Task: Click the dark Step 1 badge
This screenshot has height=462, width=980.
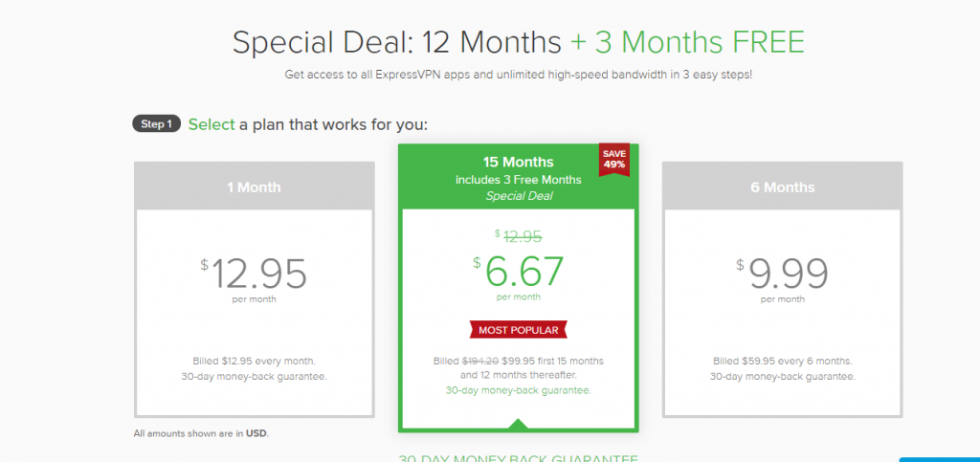Action: click(x=156, y=124)
